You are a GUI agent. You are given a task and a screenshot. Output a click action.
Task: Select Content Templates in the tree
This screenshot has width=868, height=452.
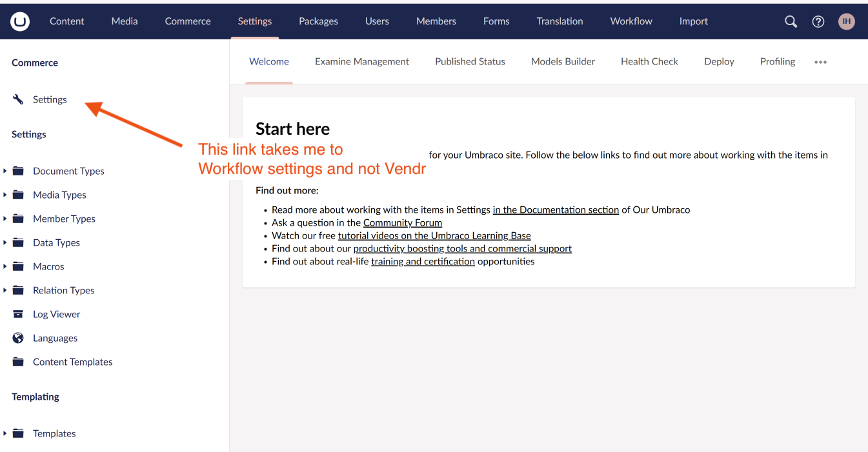click(72, 362)
